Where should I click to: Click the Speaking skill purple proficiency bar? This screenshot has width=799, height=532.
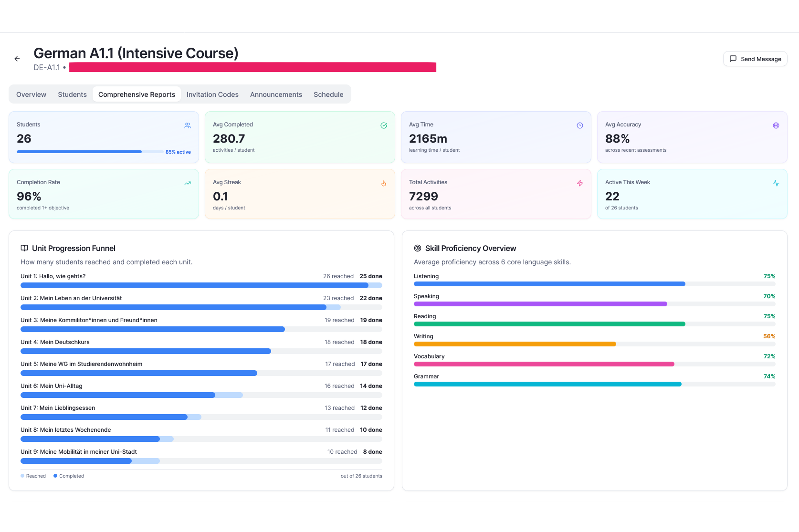pyautogui.click(x=595, y=304)
